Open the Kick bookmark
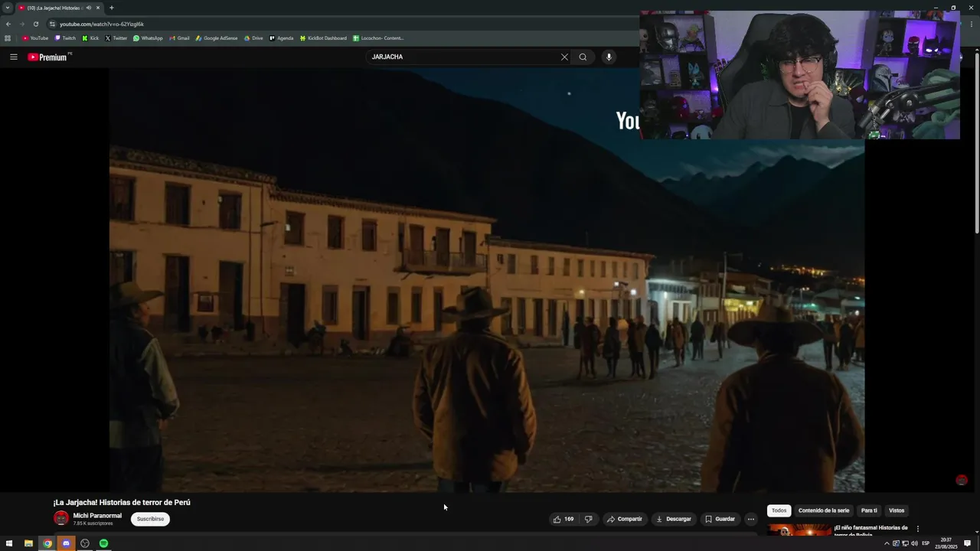Viewport: 980px width, 551px height. tap(90, 38)
